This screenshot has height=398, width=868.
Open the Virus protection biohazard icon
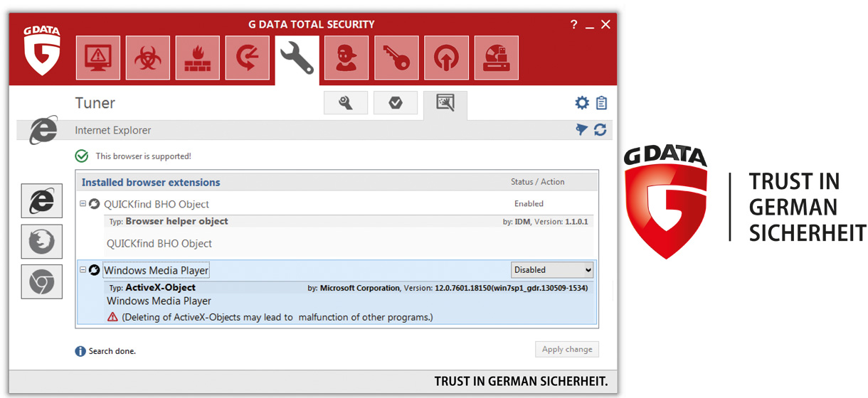click(x=148, y=58)
